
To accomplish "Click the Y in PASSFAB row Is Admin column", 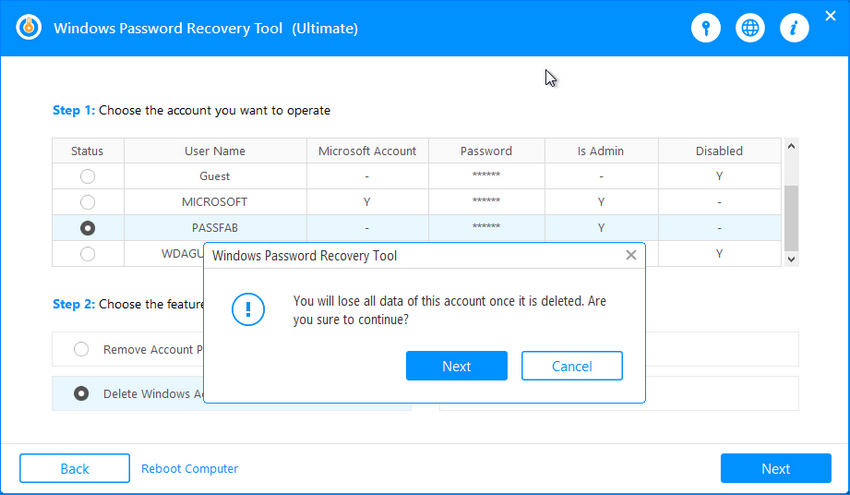I will [x=601, y=228].
